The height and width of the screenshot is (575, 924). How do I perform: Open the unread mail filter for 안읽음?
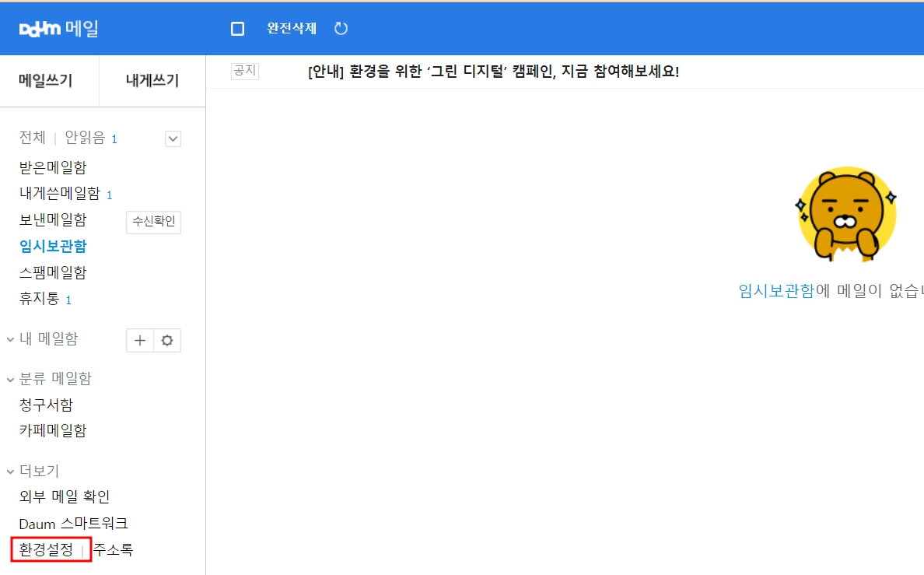(x=86, y=138)
